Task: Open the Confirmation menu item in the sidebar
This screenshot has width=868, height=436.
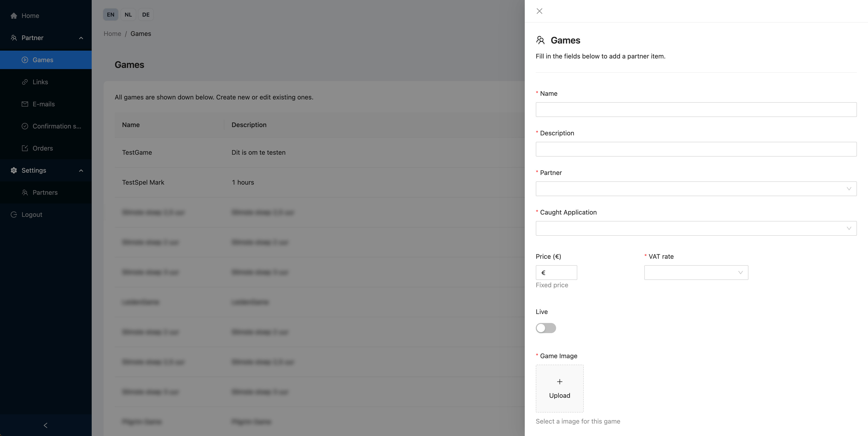Action: tap(57, 126)
